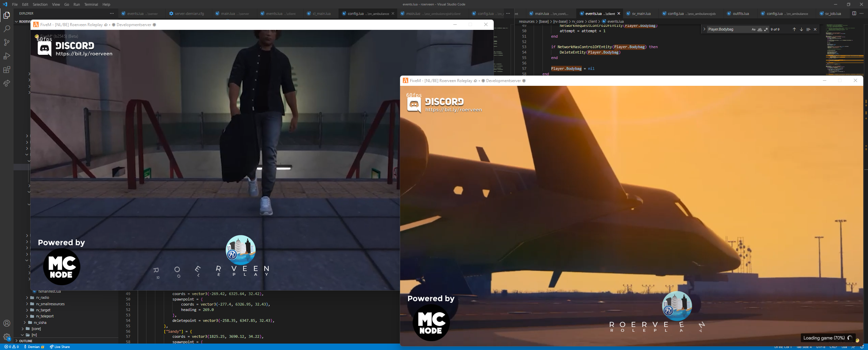
Task: Open the Run and Debug view
Action: tap(7, 56)
